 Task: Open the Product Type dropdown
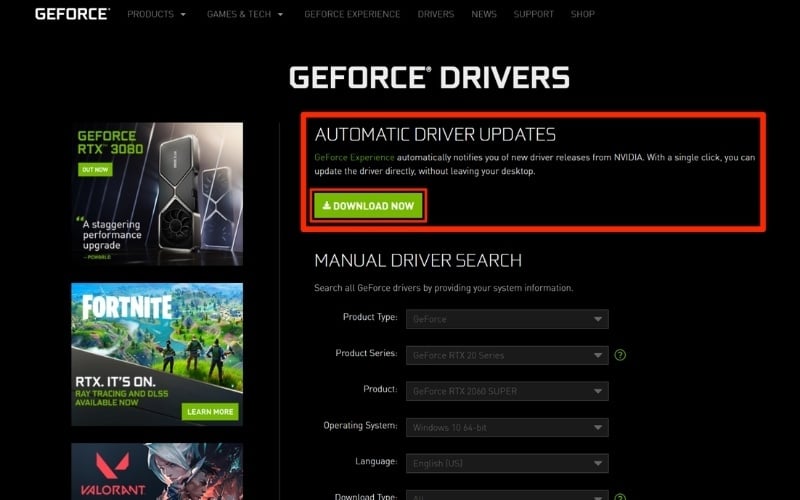tap(507, 319)
